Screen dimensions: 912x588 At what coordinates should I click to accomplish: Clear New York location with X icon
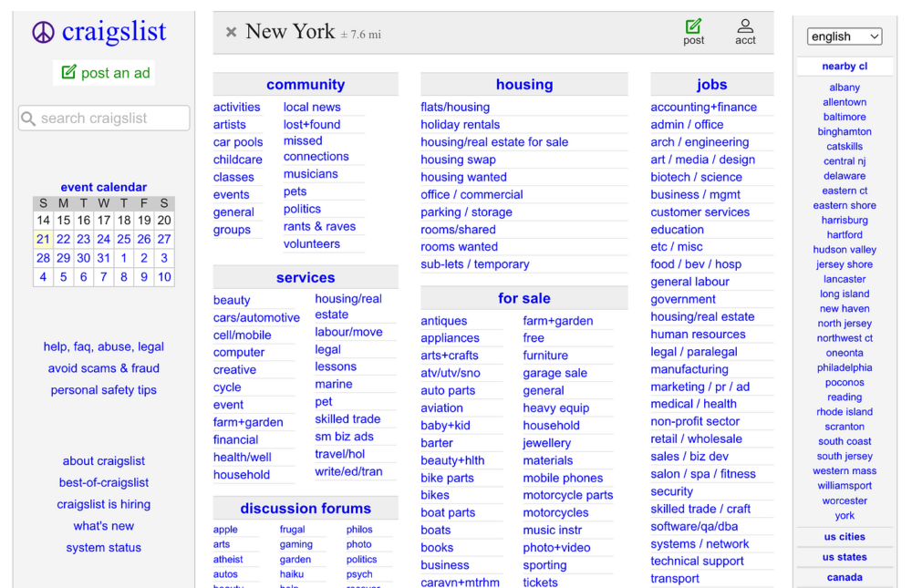(x=231, y=32)
